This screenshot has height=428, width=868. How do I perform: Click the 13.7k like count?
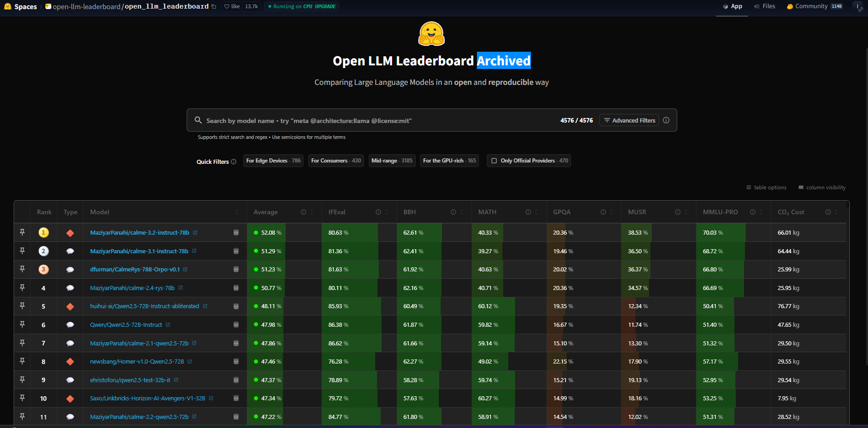[x=252, y=6]
